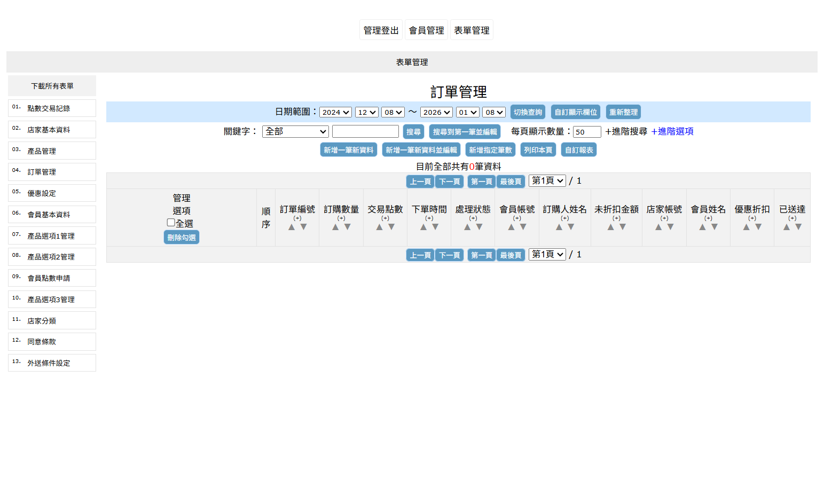
Task: Sort 未折扣金額 descending with down triangle
Action: coord(623,227)
